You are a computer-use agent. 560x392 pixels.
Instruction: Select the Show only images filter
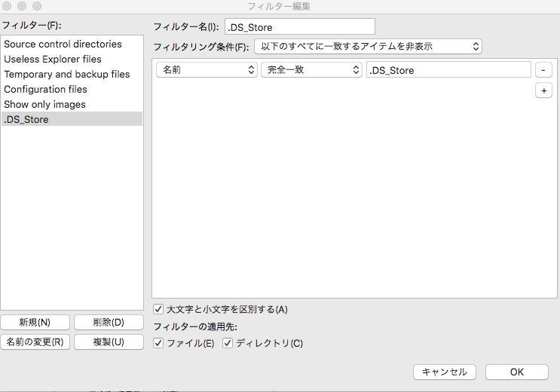[45, 105]
